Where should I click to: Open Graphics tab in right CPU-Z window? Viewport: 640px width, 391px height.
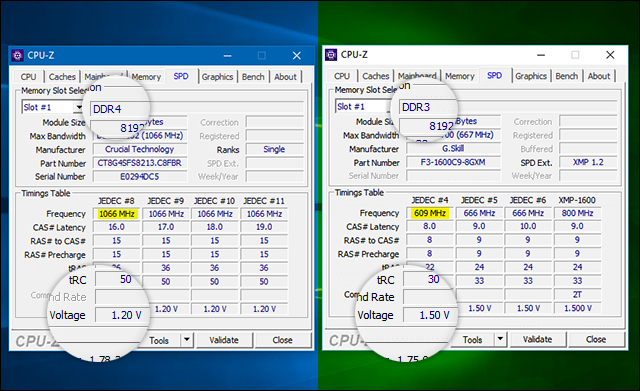click(x=531, y=76)
